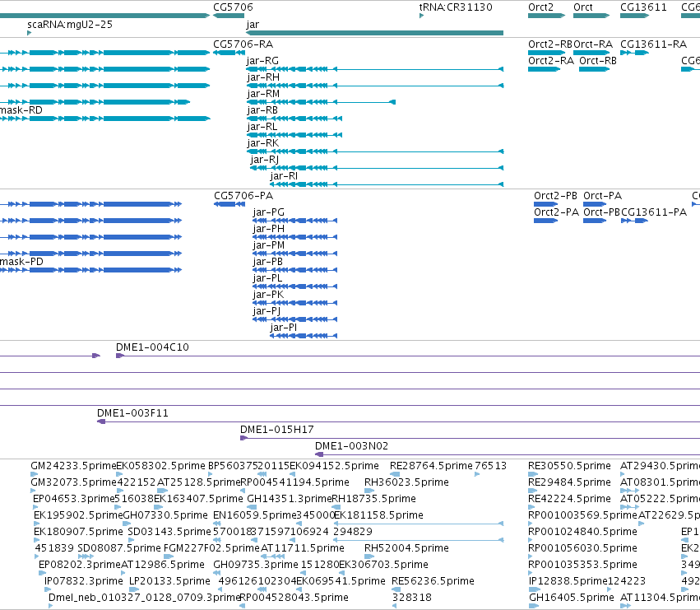Viewport: 700px width, 610px height.
Task: Select the jar gene bar
Action: (374, 33)
